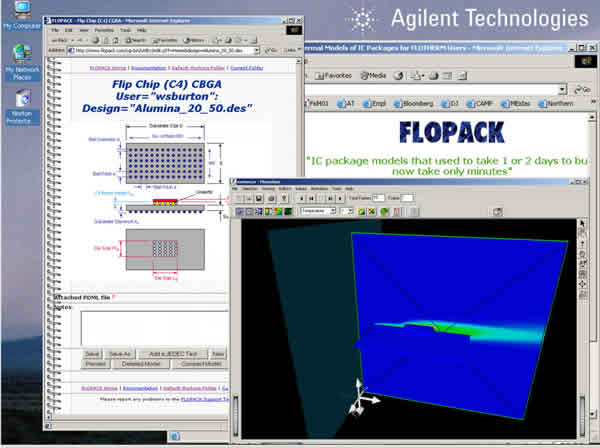Screen dimensions: 600x448
Task: Open the FLOPACK Home link at page top
Action: (x=108, y=68)
